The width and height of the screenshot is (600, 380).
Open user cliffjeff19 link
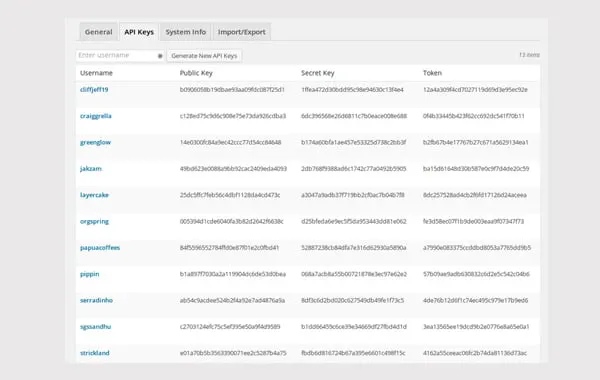(94, 90)
